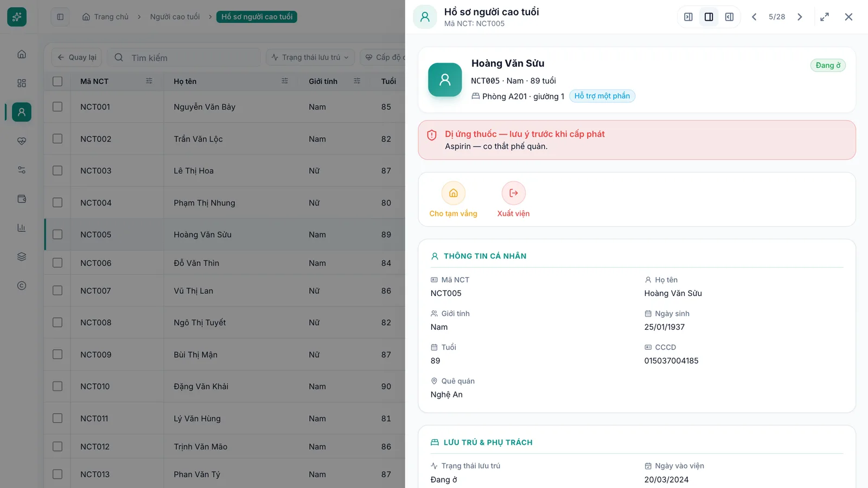The height and width of the screenshot is (488, 868).
Task: Click the Quay lại back button
Action: 77,57
